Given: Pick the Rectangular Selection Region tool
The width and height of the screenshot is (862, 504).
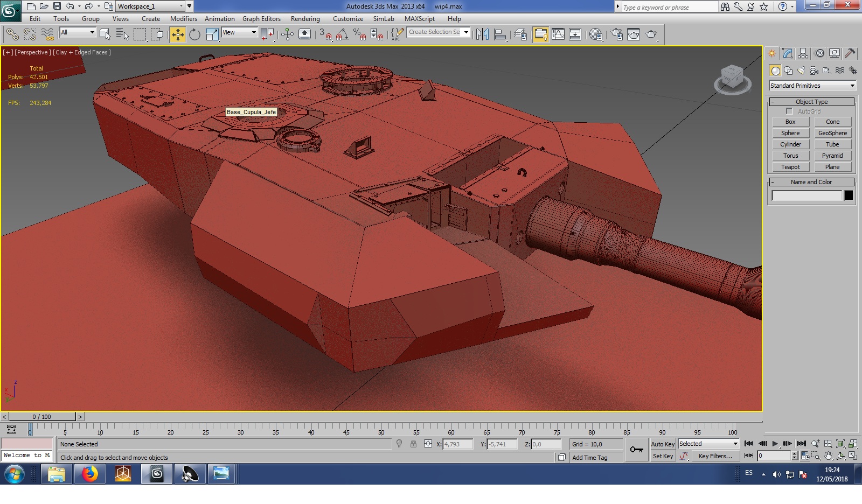Looking at the screenshot, I should coord(140,34).
